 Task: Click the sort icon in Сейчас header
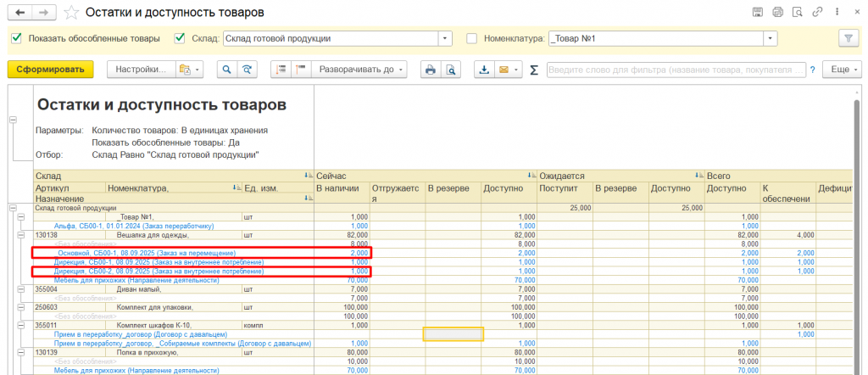coord(532,176)
